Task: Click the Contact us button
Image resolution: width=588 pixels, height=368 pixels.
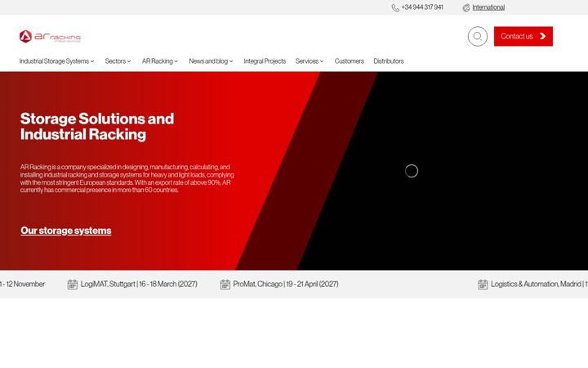Action: point(523,37)
